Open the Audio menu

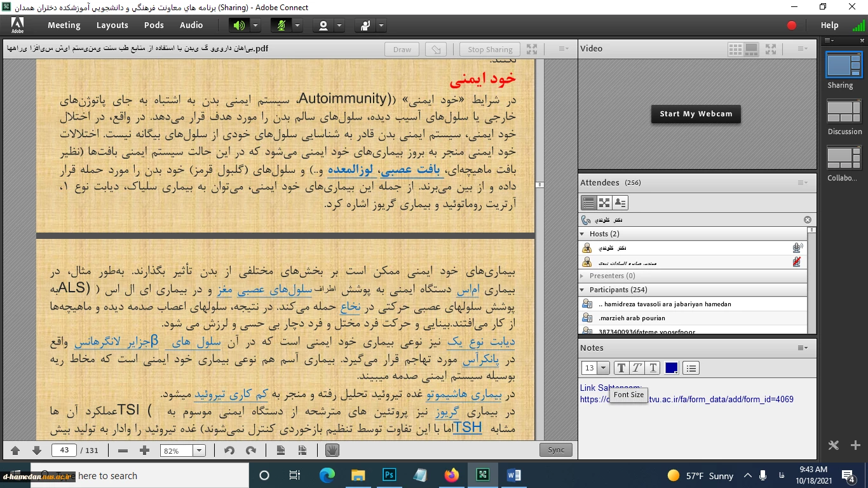[191, 25]
